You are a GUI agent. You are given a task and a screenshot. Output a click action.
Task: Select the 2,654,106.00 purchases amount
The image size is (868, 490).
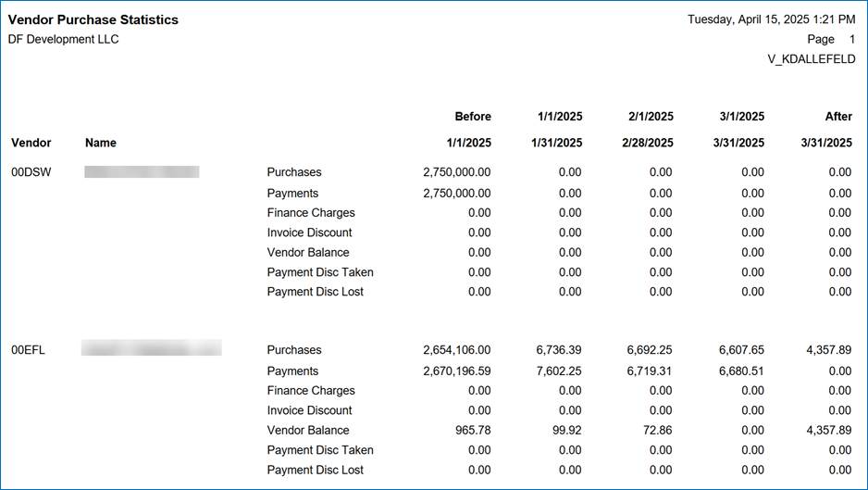(x=457, y=350)
